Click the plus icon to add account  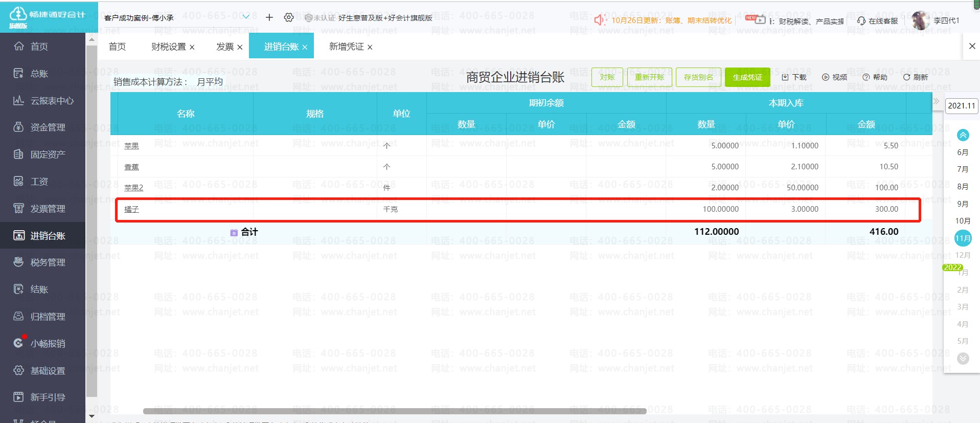[269, 17]
